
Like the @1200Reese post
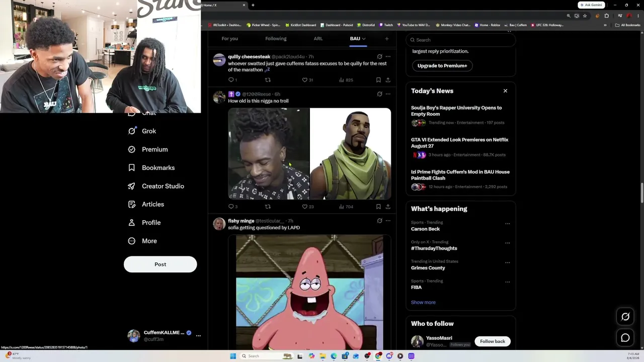pyautogui.click(x=307, y=207)
